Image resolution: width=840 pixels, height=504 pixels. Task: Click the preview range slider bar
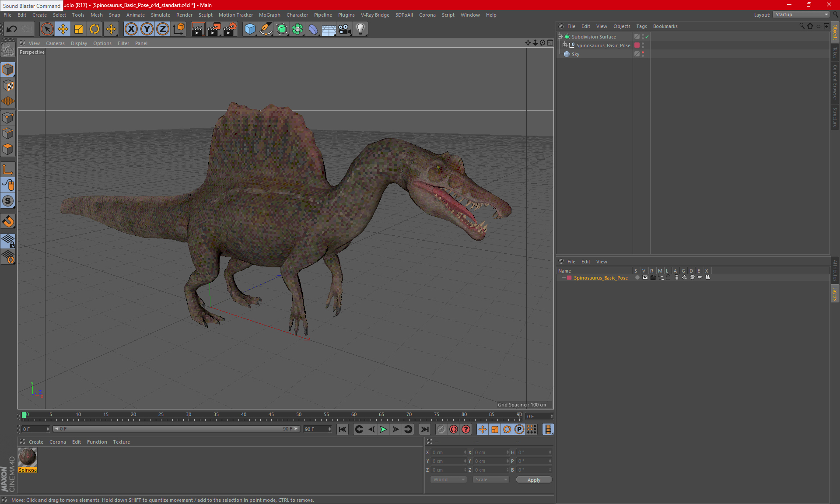pyautogui.click(x=177, y=429)
